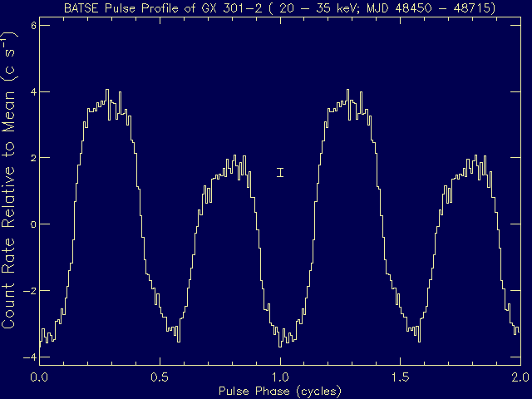
Task: Click the smaller peak near phase 1.8
Action: coord(476,157)
